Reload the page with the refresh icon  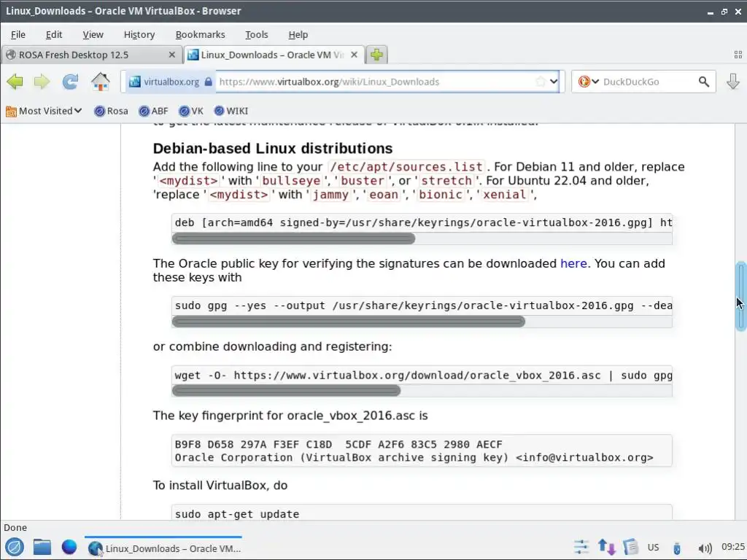coord(70,82)
